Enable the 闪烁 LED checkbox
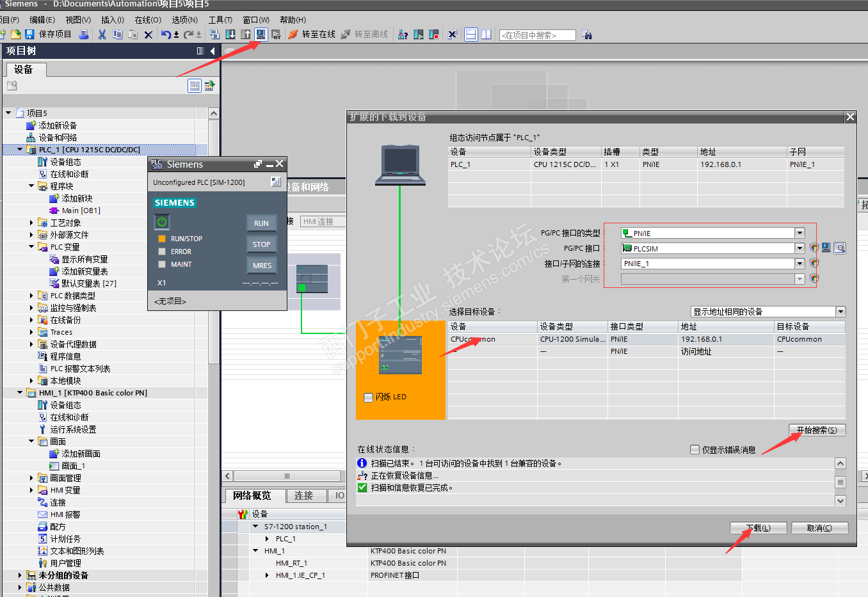 tap(368, 397)
